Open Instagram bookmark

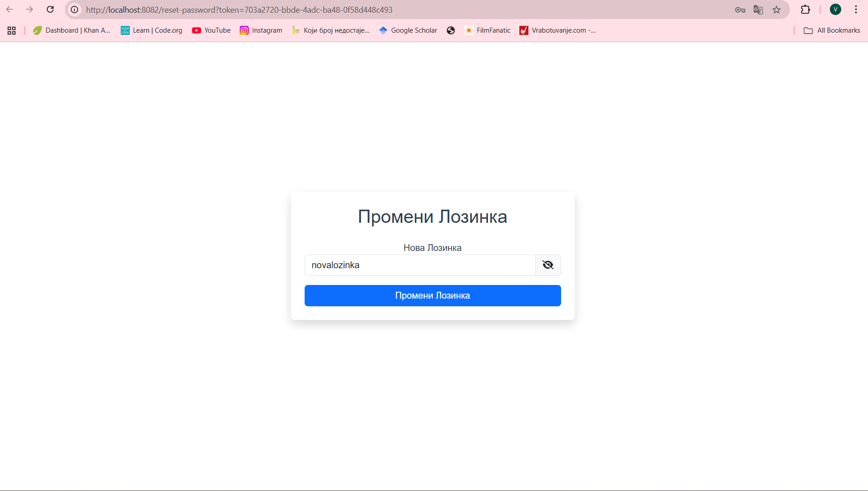tap(261, 30)
